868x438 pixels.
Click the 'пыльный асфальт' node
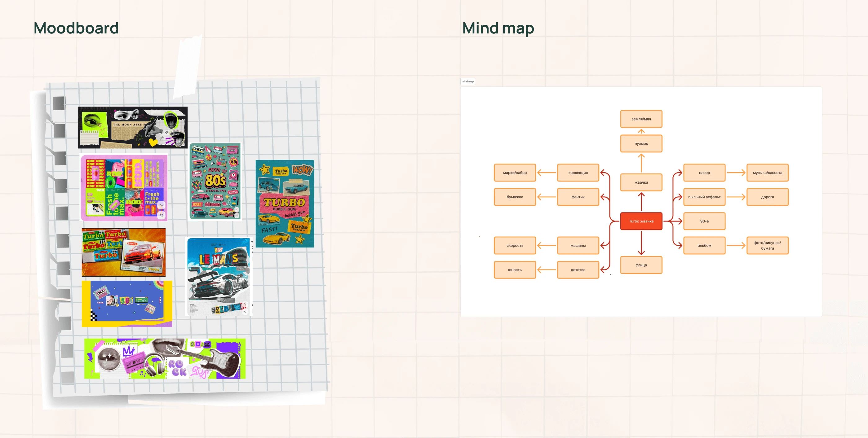pyautogui.click(x=704, y=197)
